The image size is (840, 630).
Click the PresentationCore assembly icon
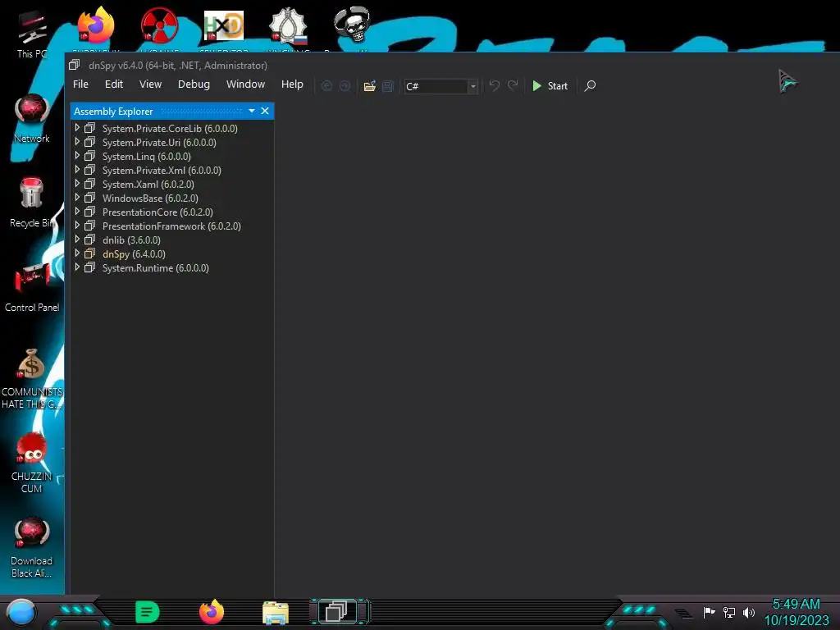90,211
